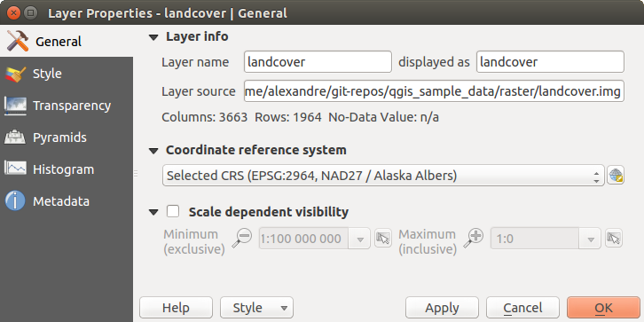Image resolution: width=644 pixels, height=322 pixels.
Task: Click the Apply button
Action: click(442, 308)
